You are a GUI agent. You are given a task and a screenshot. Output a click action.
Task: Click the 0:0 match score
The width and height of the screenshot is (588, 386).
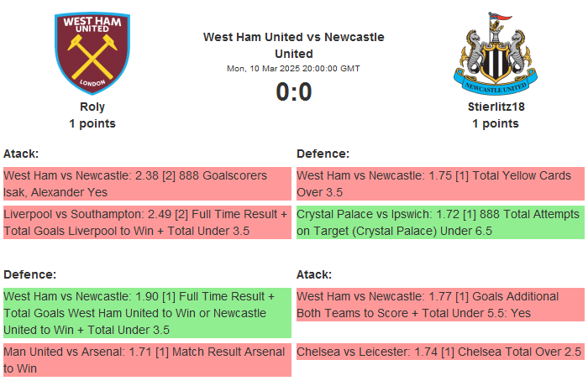click(294, 91)
